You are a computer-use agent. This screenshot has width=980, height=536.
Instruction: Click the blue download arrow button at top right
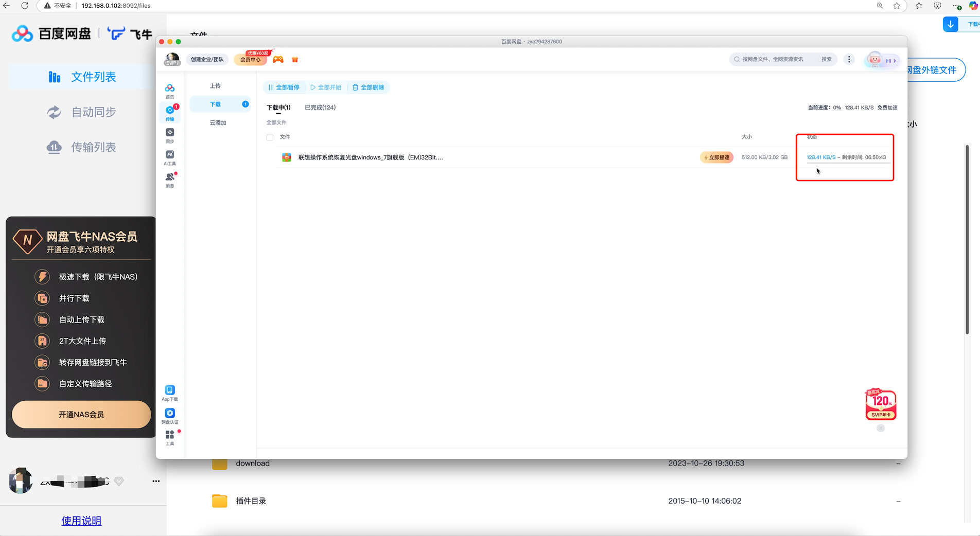[x=951, y=24]
